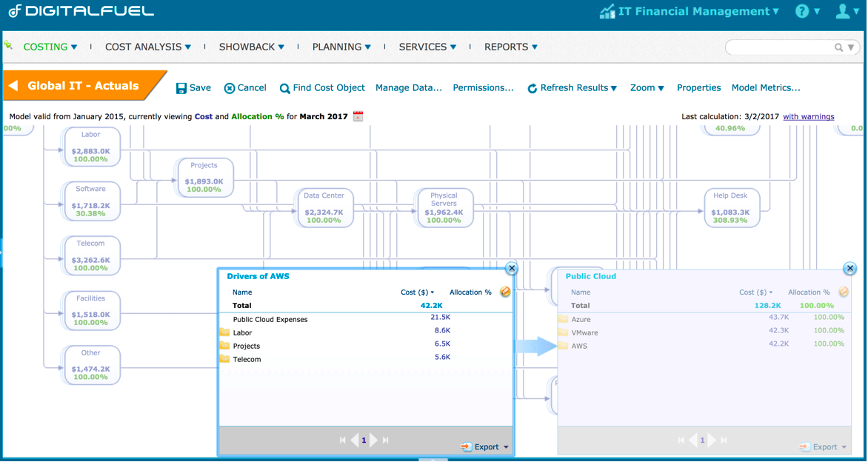This screenshot has height=462, width=868.
Task: Click the Save disk icon
Action: coord(181,88)
